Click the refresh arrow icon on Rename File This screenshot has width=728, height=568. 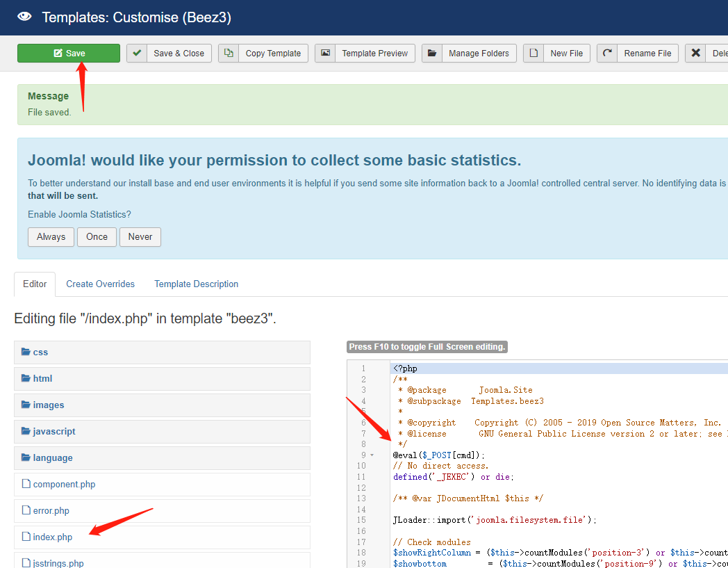click(x=607, y=53)
